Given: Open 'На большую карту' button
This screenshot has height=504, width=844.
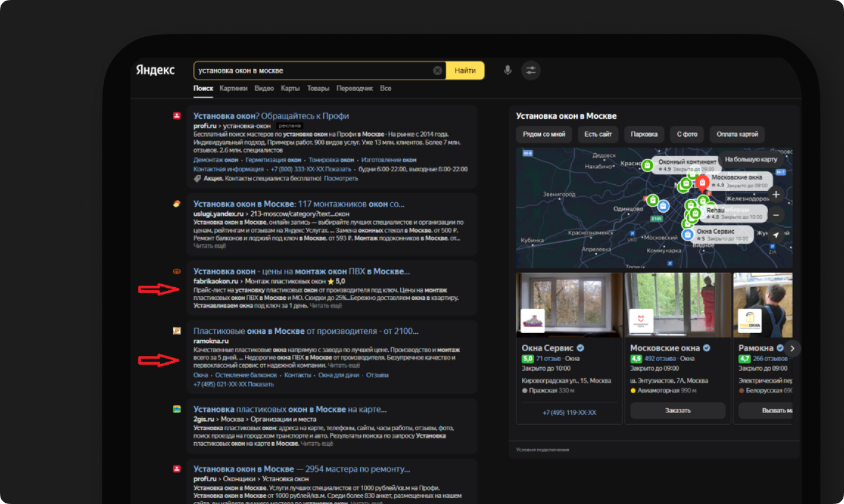Looking at the screenshot, I should pyautogui.click(x=751, y=160).
